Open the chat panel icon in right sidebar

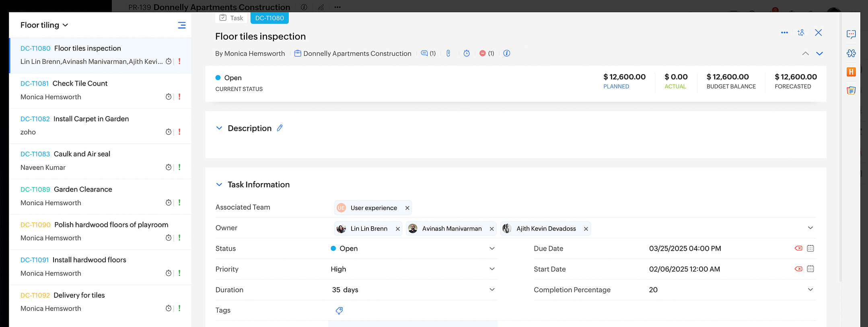coord(851,34)
